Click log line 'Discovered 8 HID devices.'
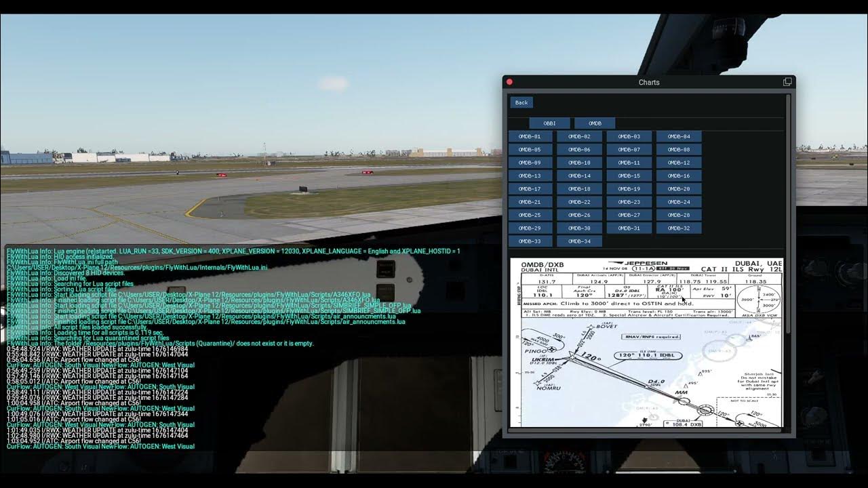The width and height of the screenshot is (868, 488). (66, 273)
